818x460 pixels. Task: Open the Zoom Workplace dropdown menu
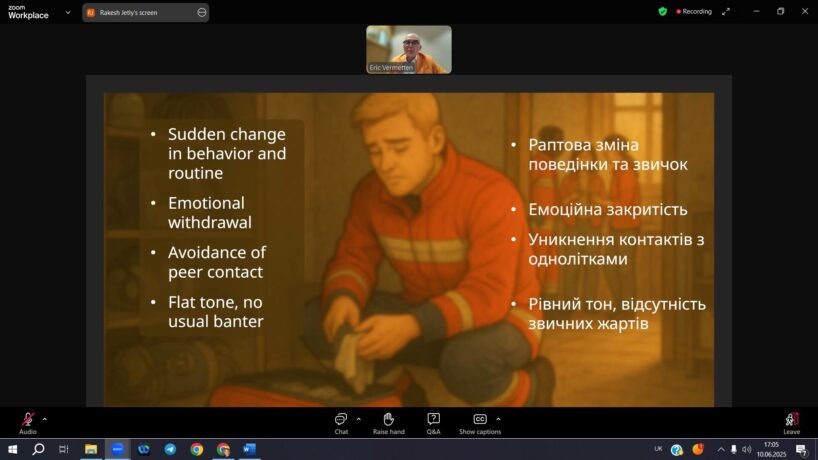(x=68, y=12)
